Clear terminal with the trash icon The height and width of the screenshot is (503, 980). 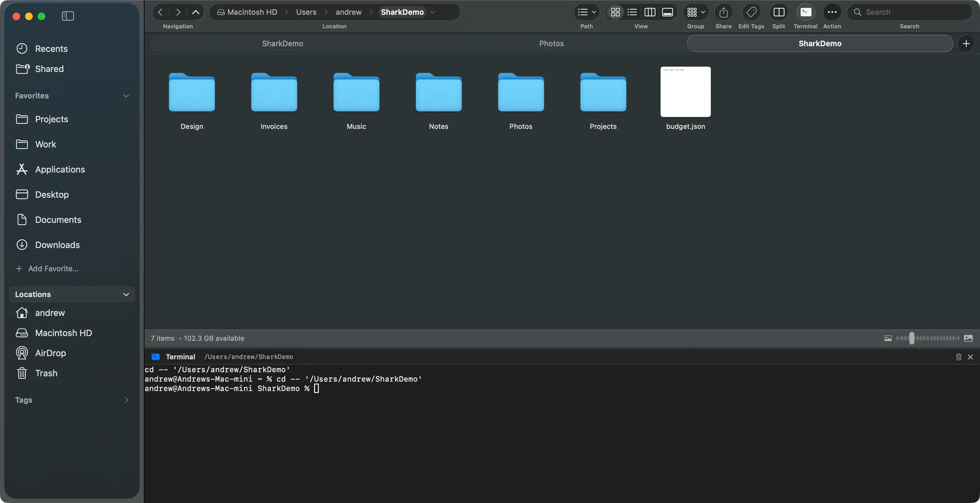[x=958, y=357]
